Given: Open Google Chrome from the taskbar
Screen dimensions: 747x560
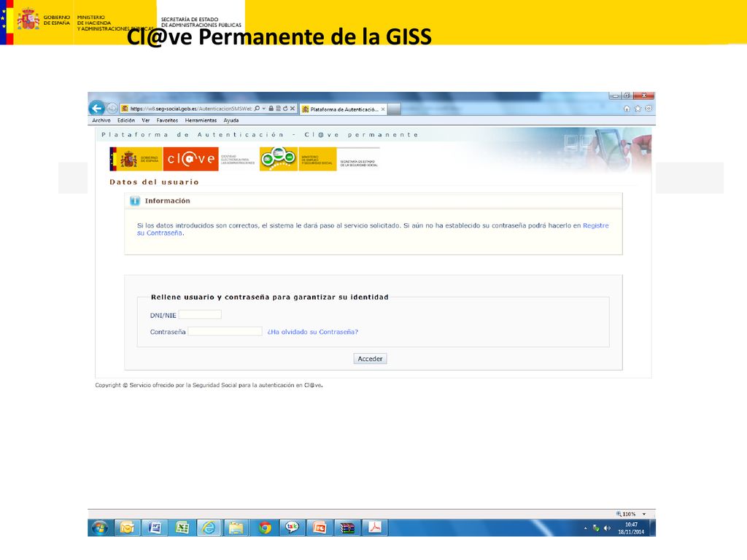Looking at the screenshot, I should [x=264, y=528].
